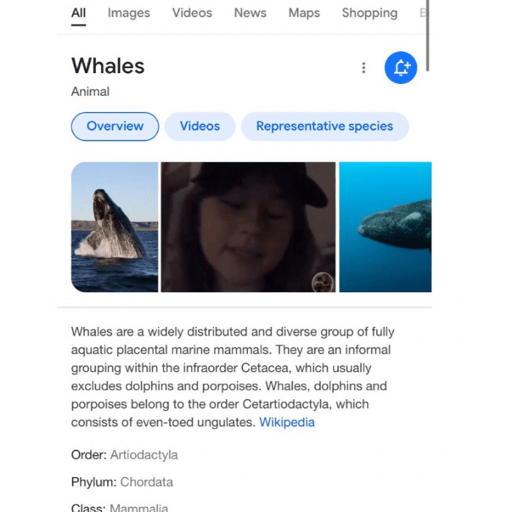Click the Artiodactyla order link
Image resolution: width=512 pixels, height=512 pixels.
144,455
